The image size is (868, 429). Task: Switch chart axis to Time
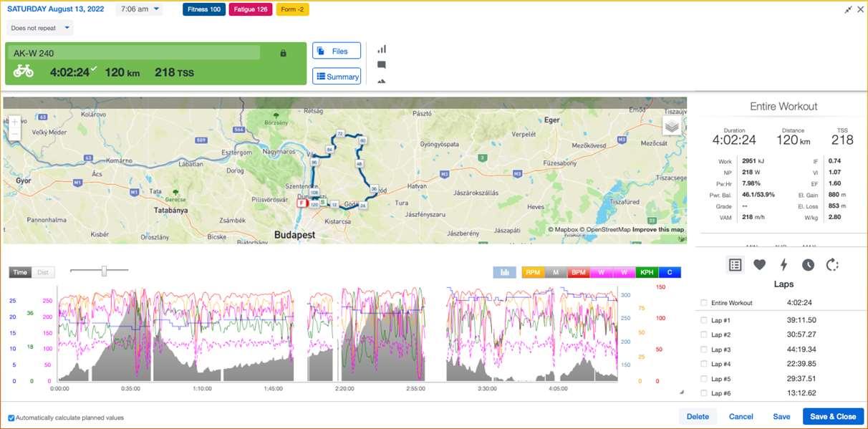(x=21, y=272)
